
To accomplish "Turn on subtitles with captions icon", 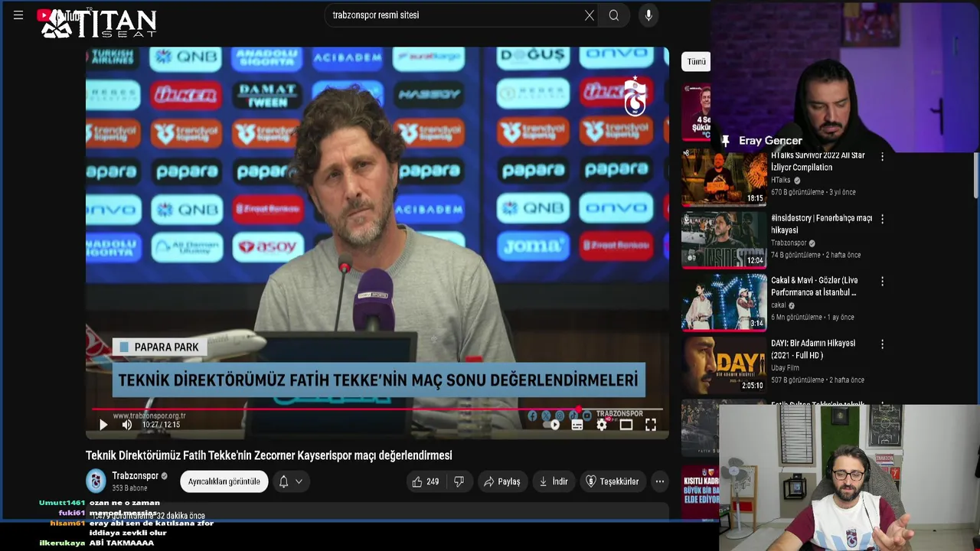I will [x=577, y=425].
